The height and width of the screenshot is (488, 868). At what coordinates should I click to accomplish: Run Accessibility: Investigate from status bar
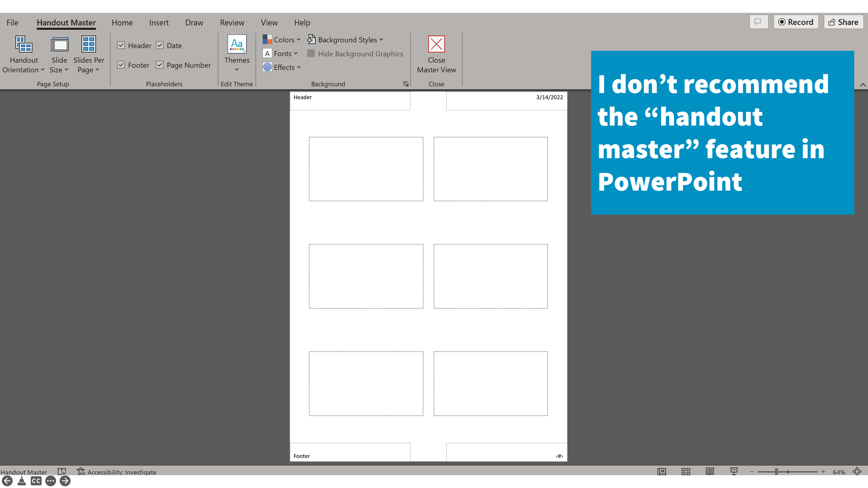pyautogui.click(x=117, y=472)
